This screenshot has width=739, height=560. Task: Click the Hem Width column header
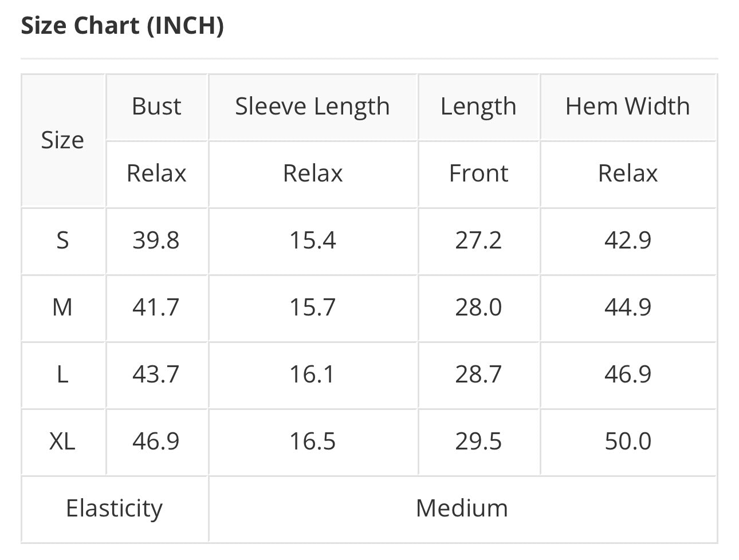tap(627, 107)
